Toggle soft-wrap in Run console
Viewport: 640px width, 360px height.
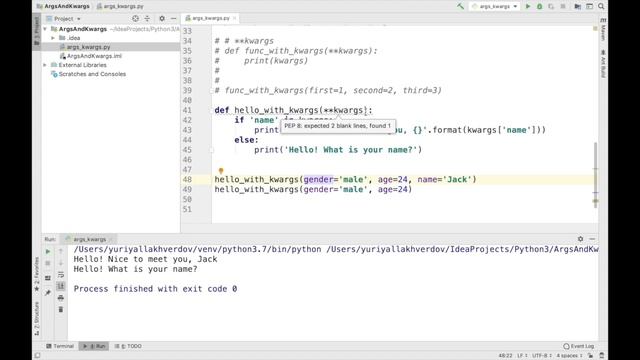pyautogui.click(x=61, y=275)
